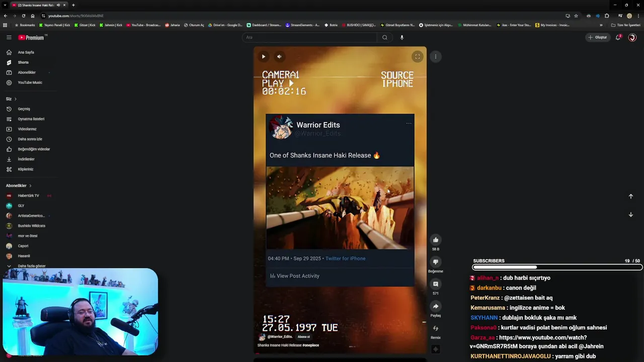Go back in browser
This screenshot has height=362, width=644.
(x=6, y=16)
